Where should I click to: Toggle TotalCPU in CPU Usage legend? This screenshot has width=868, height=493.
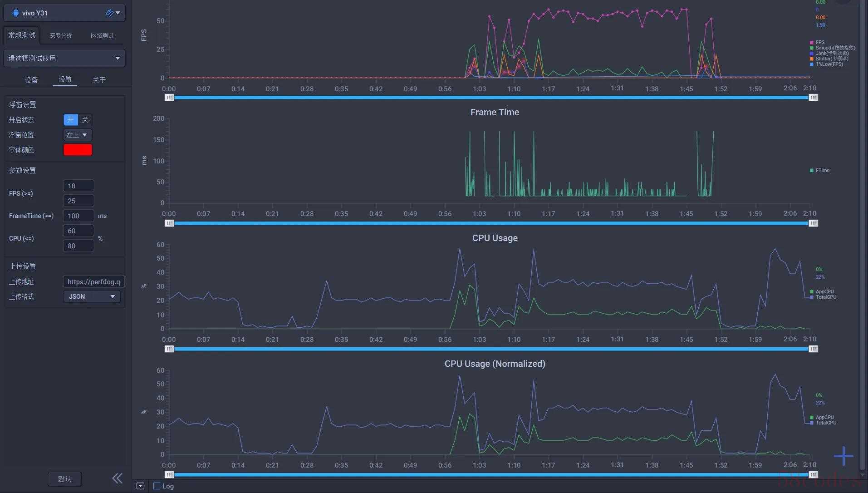pos(823,297)
